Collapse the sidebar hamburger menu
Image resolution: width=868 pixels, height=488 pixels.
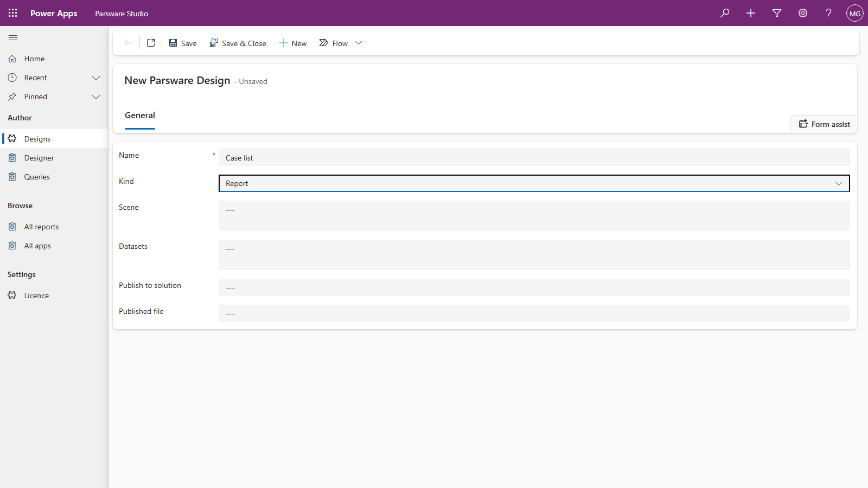click(13, 38)
